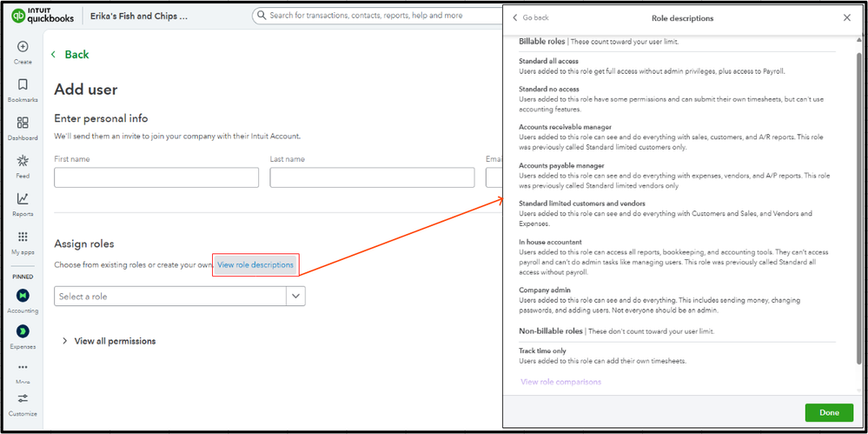Click the Track time only heading
This screenshot has height=434, width=868.
(x=542, y=351)
